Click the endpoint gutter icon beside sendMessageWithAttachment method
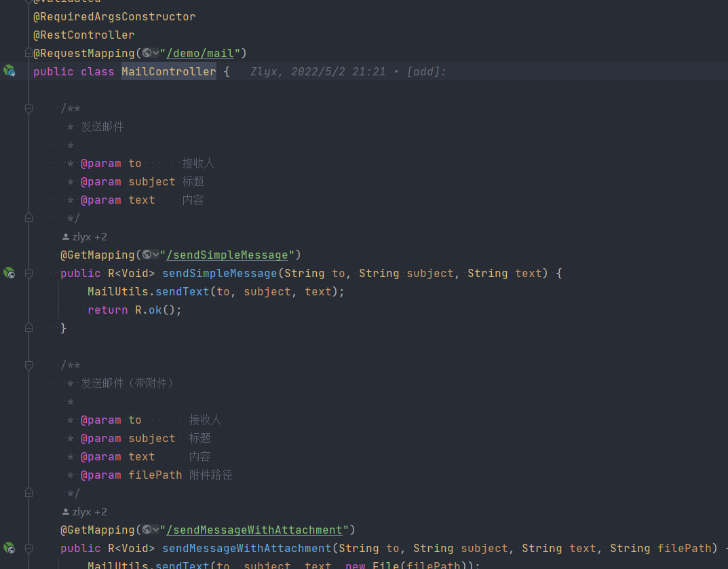This screenshot has width=728, height=569. 9,548
